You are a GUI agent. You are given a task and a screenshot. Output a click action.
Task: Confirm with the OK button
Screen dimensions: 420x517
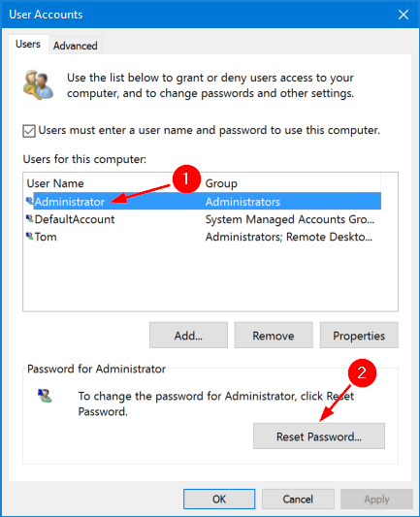pos(219,499)
